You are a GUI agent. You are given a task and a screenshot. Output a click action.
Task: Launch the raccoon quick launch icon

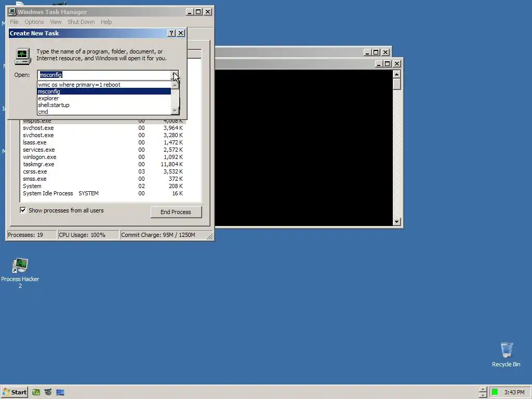48,392
